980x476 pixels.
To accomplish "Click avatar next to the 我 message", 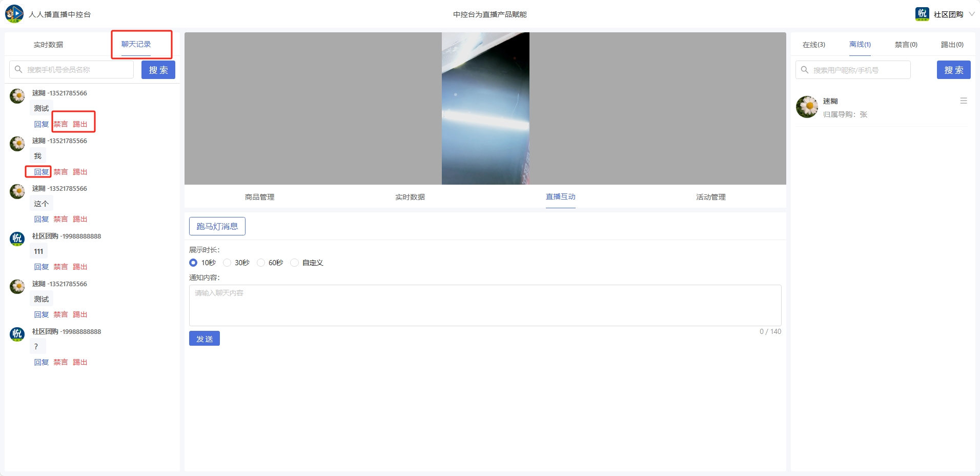I will 17,144.
